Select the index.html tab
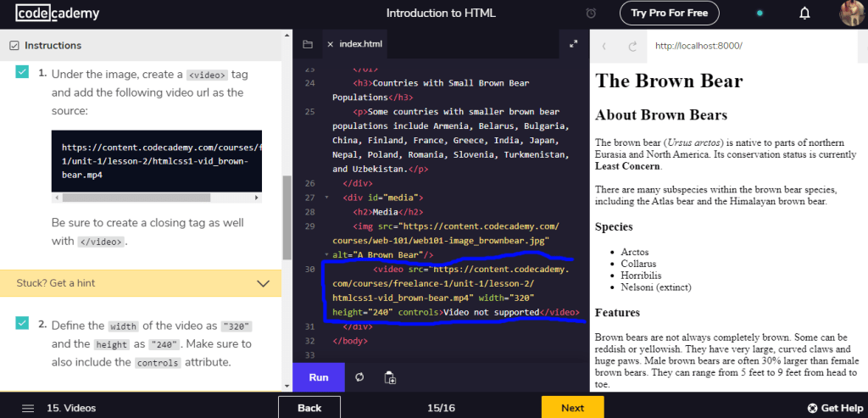 click(355, 44)
